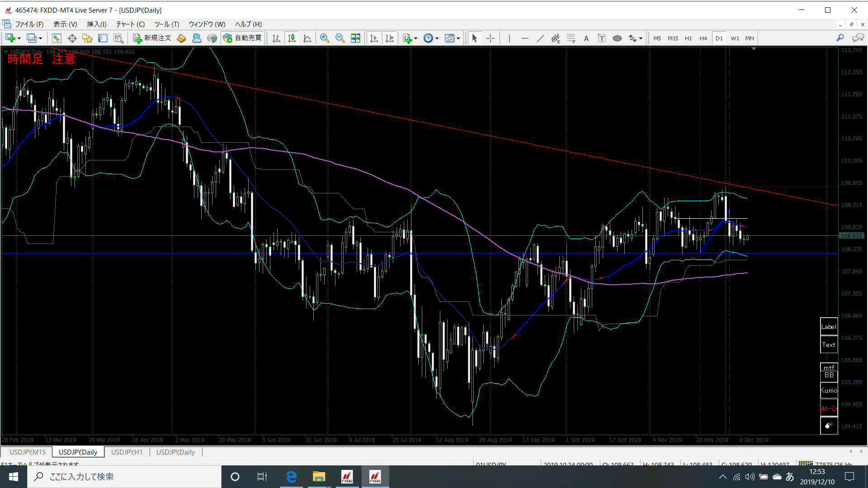Image resolution: width=868 pixels, height=488 pixels.
Task: Open the 表示 (V) menu
Action: point(65,24)
